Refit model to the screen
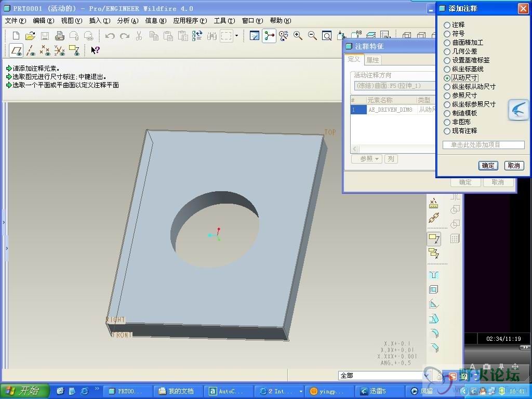The image size is (532, 399). click(x=327, y=36)
